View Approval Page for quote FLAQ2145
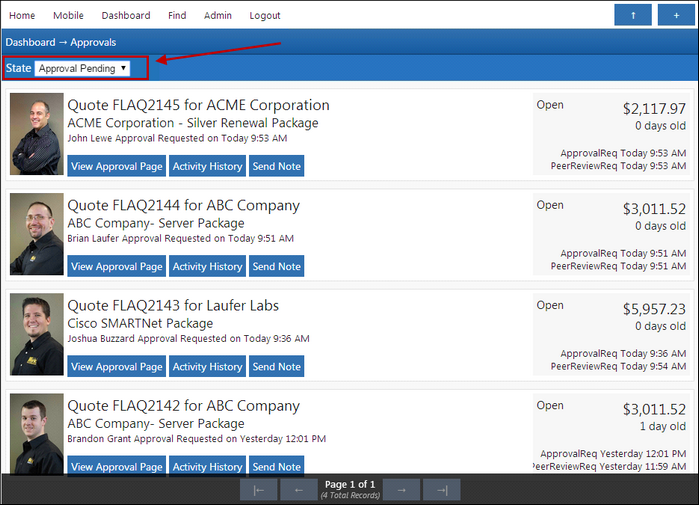The height and width of the screenshot is (505, 699). point(116,166)
